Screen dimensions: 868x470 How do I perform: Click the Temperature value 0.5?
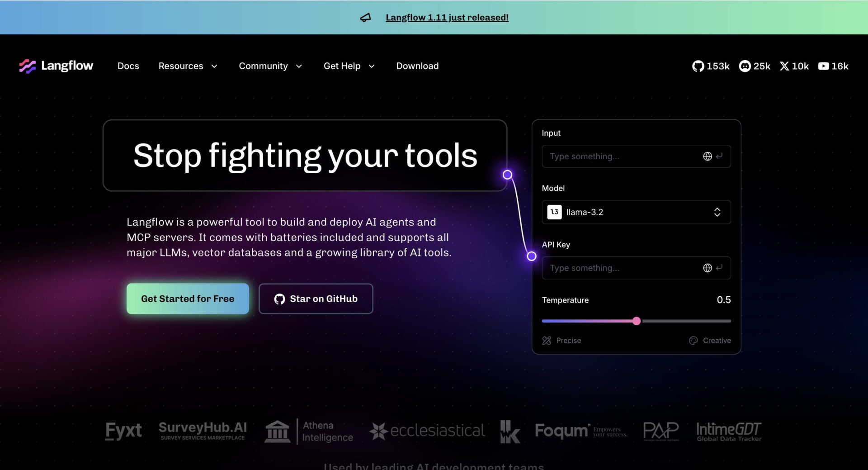point(724,300)
